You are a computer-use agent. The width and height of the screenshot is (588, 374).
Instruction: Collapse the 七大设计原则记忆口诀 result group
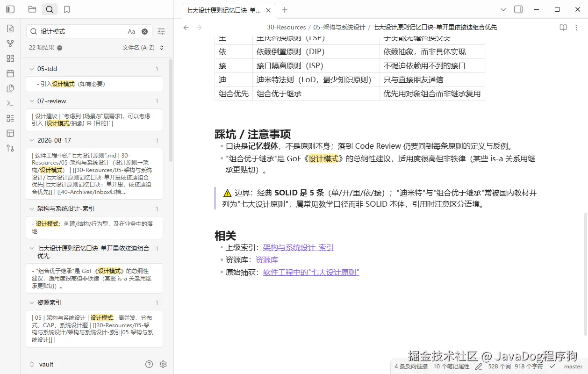[x=31, y=249]
